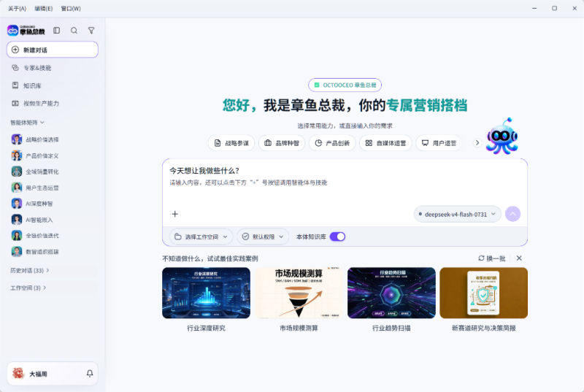Refresh examples with 换一批
The height and width of the screenshot is (392, 584).
click(x=491, y=258)
